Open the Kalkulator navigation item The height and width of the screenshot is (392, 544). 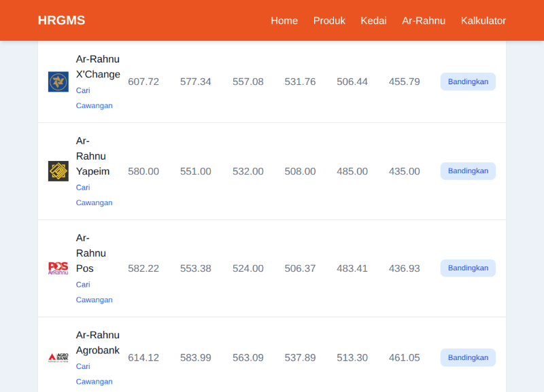483,20
